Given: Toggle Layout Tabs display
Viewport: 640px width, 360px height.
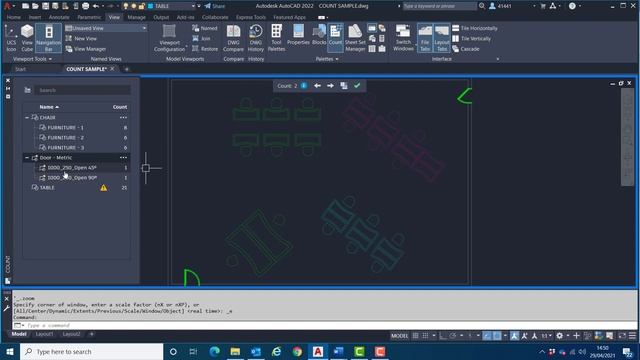Looking at the screenshot, I should pyautogui.click(x=442, y=38).
